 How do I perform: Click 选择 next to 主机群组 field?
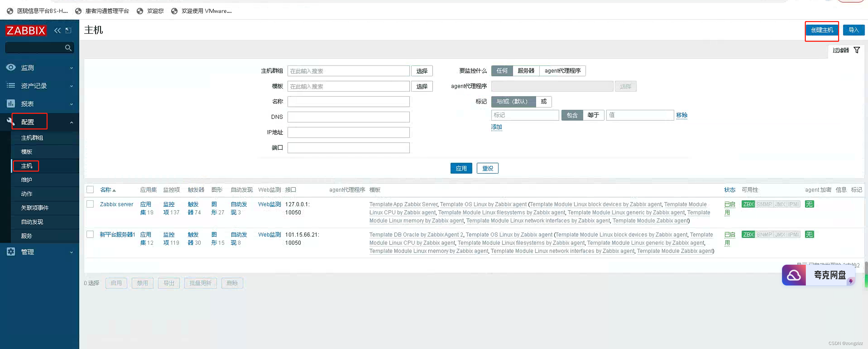[x=422, y=71]
